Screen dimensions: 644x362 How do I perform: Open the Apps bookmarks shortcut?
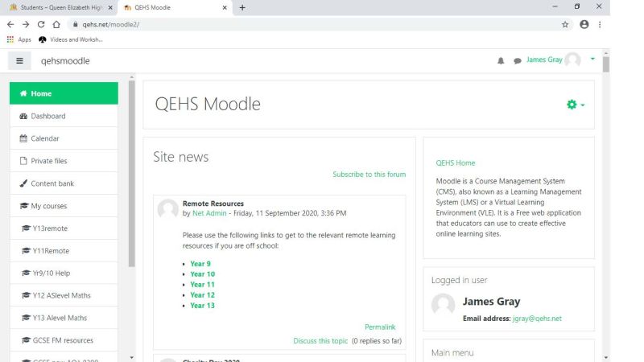coord(19,39)
